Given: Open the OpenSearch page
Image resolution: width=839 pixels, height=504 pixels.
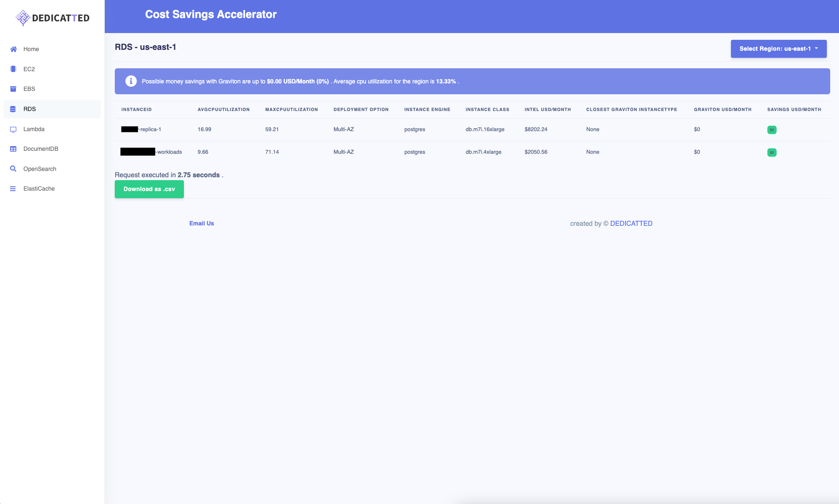Looking at the screenshot, I should (x=52, y=169).
